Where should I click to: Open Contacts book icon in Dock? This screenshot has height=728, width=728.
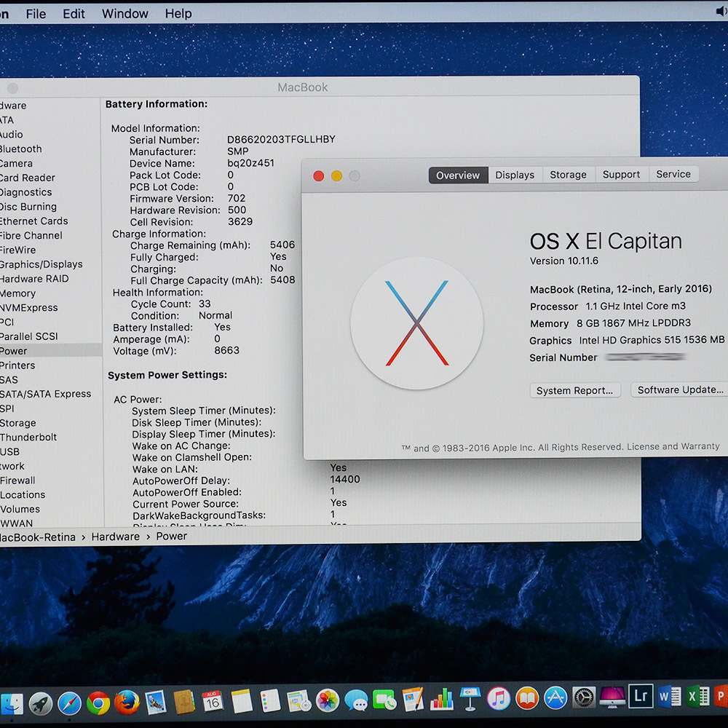tap(184, 702)
